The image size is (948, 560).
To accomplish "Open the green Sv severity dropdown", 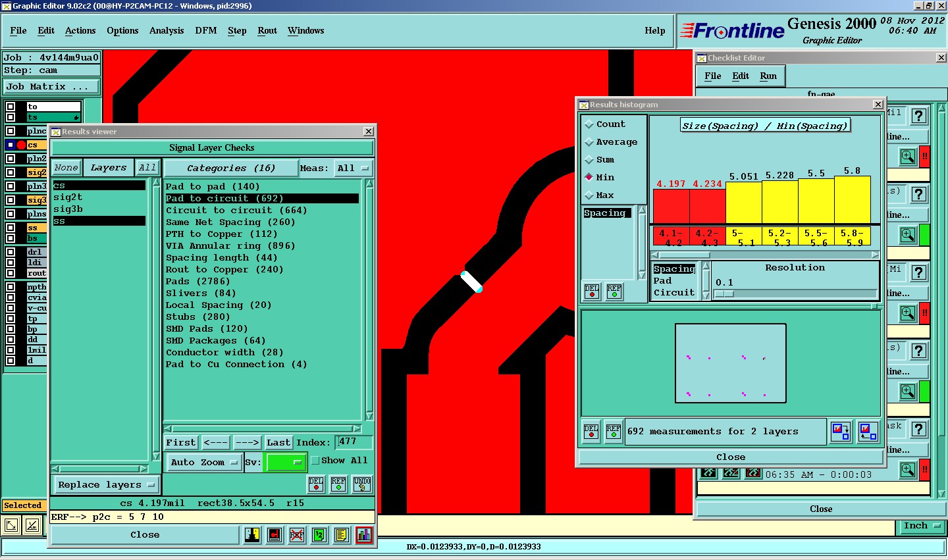I will click(x=284, y=463).
